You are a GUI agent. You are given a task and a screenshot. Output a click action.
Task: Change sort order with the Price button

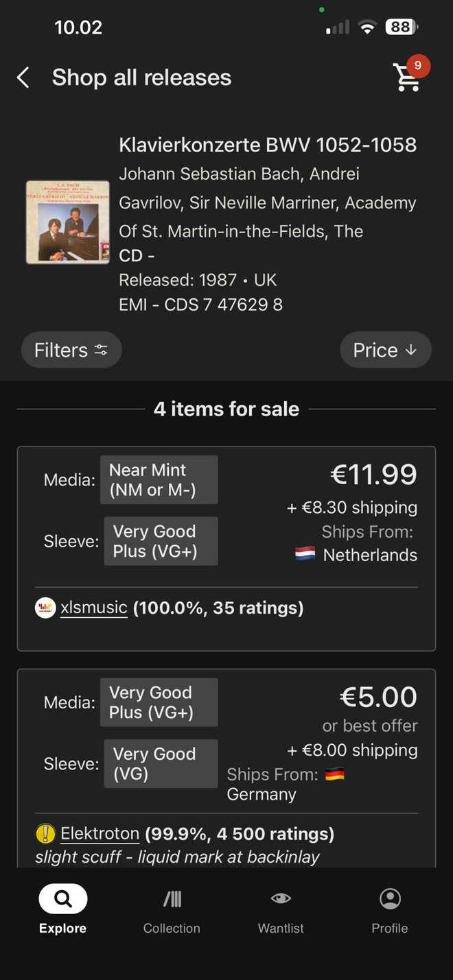pyautogui.click(x=386, y=350)
